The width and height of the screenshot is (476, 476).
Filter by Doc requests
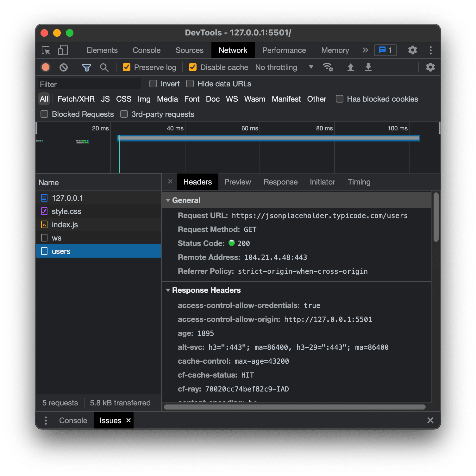(x=213, y=99)
